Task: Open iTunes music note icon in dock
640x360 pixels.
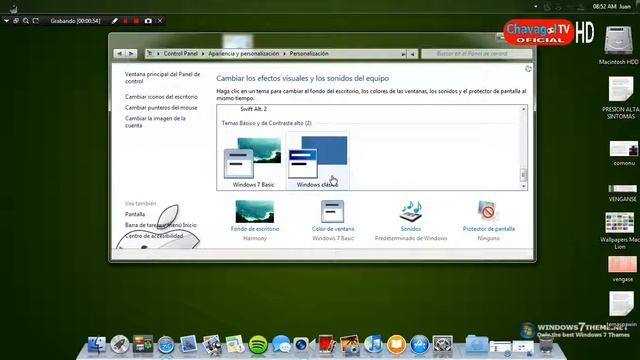Action: click(373, 344)
